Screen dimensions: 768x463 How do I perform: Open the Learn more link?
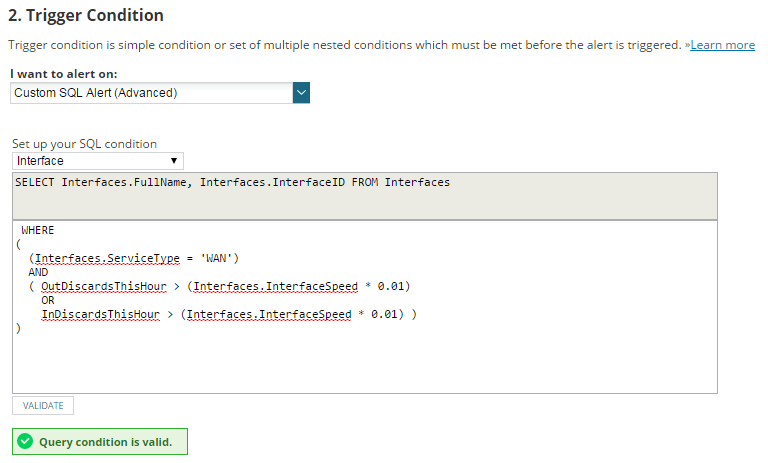[x=723, y=45]
